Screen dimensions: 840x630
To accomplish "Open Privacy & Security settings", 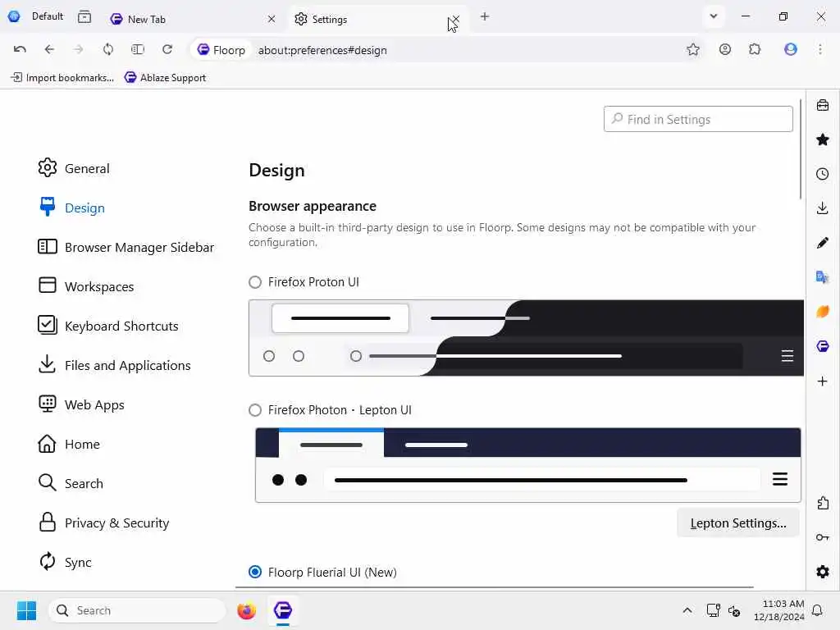I will [103, 523].
